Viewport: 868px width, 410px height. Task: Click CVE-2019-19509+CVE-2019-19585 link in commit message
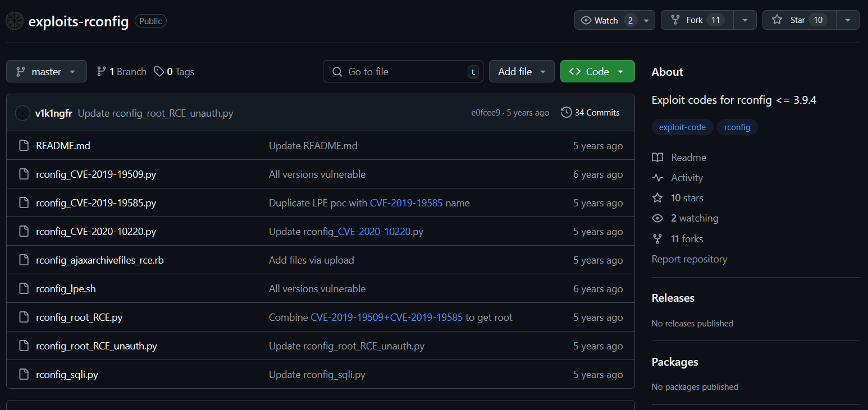tap(387, 317)
